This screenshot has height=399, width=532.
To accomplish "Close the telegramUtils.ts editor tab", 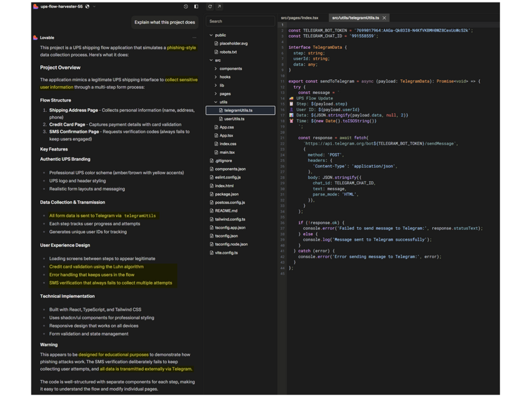I will coord(385,18).
